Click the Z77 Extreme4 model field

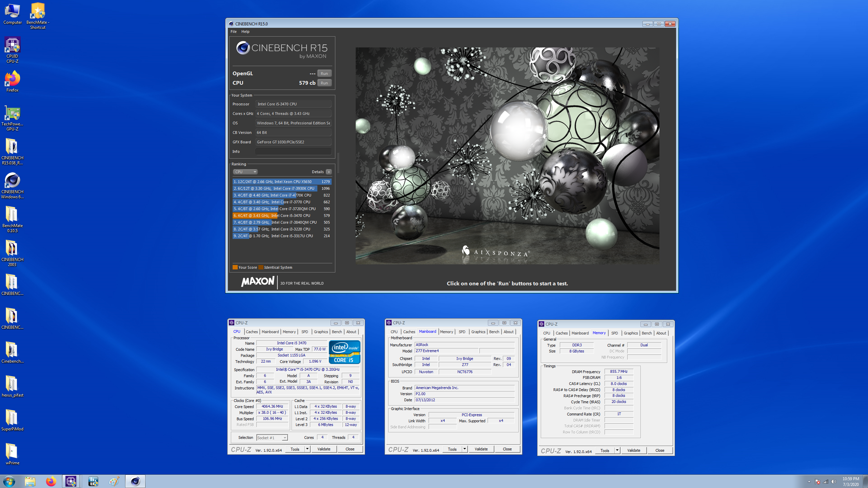click(x=446, y=351)
